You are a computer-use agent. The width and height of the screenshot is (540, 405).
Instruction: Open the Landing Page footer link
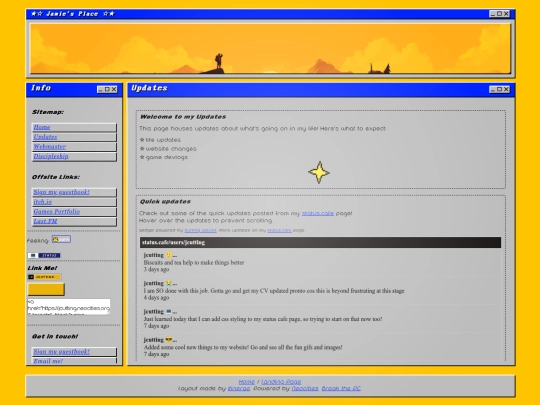(x=281, y=382)
